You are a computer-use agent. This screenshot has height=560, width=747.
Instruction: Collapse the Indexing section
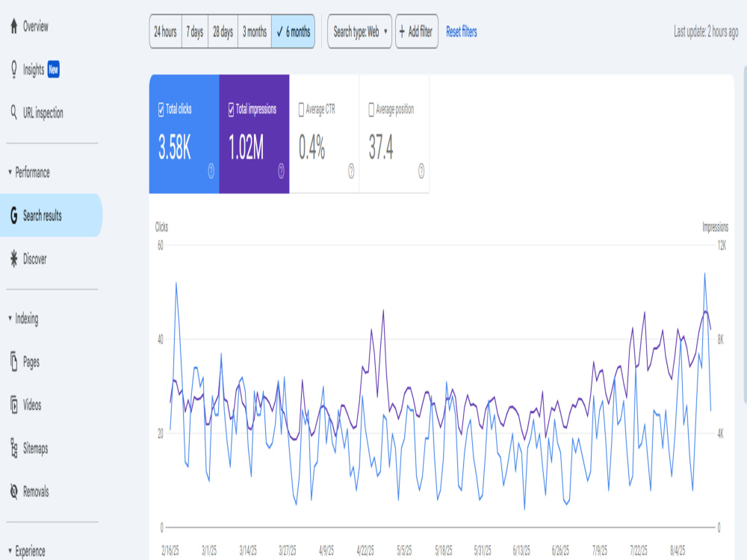tap(10, 318)
